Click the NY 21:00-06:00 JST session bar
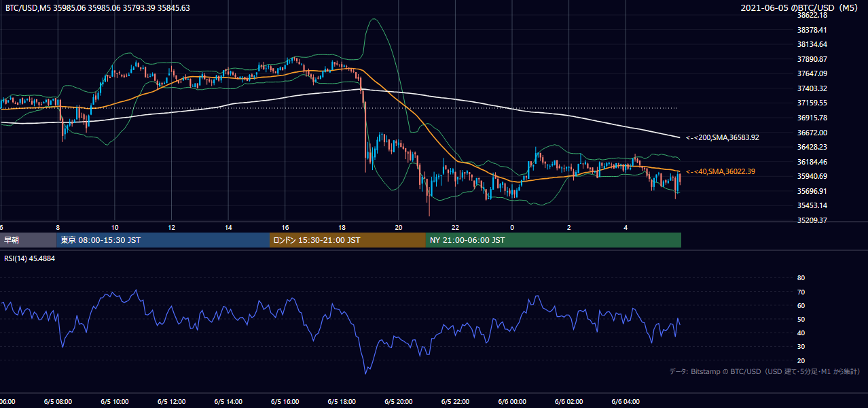The width and height of the screenshot is (868, 408). tap(554, 240)
